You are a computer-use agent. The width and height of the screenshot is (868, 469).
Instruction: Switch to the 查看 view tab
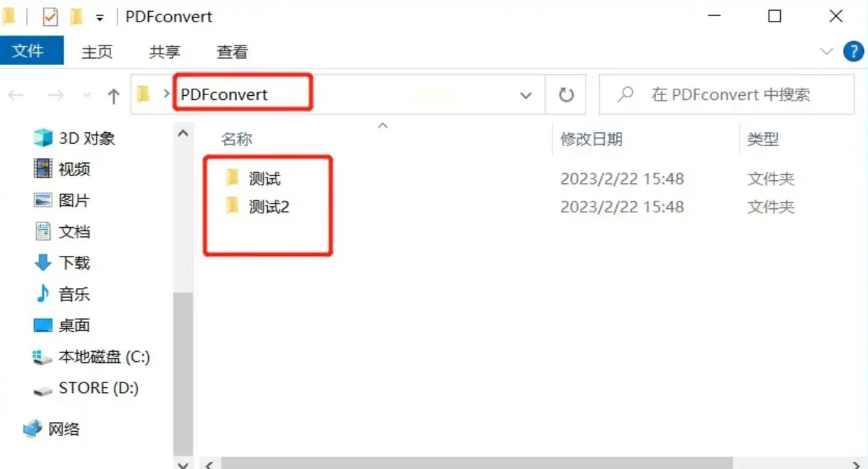[232, 52]
